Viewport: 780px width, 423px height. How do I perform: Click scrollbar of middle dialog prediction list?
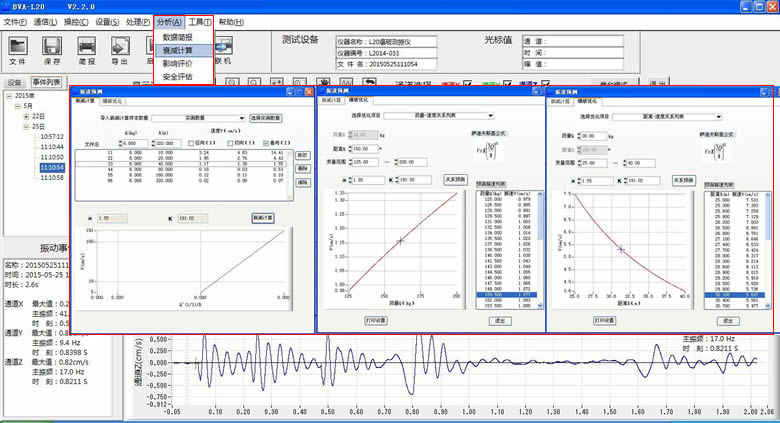click(x=541, y=250)
